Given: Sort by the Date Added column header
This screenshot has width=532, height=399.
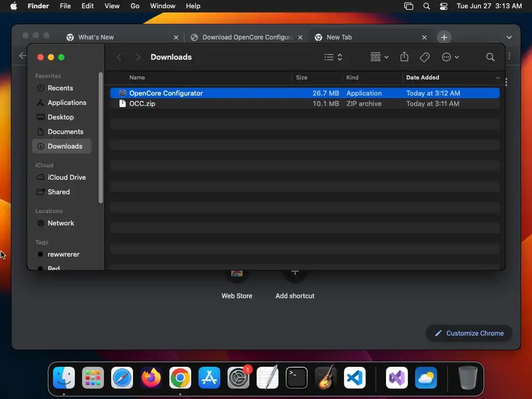Looking at the screenshot, I should (422, 77).
